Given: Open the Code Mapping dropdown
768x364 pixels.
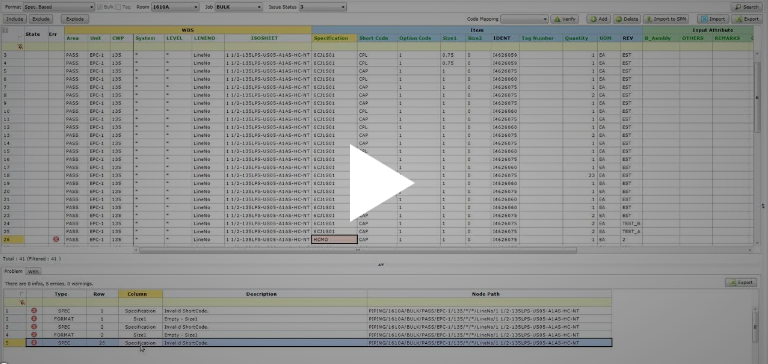Looking at the screenshot, I should tap(524, 19).
